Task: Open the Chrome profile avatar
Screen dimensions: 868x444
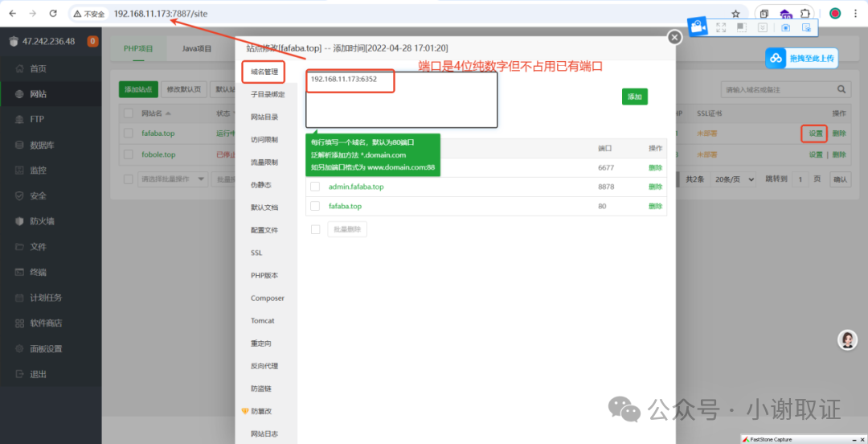Action: tap(835, 14)
